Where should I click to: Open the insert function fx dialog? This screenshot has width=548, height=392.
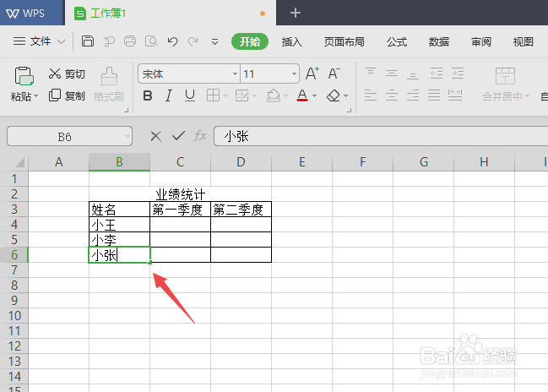(200, 136)
